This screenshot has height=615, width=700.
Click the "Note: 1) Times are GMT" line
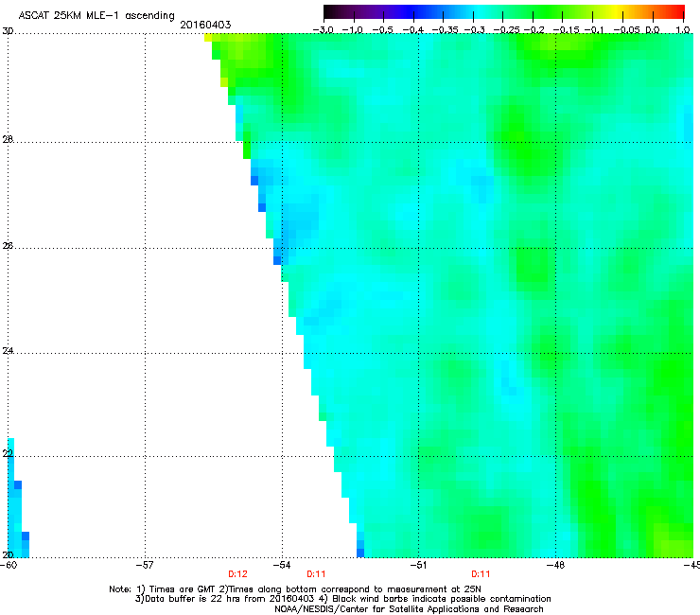point(295,589)
